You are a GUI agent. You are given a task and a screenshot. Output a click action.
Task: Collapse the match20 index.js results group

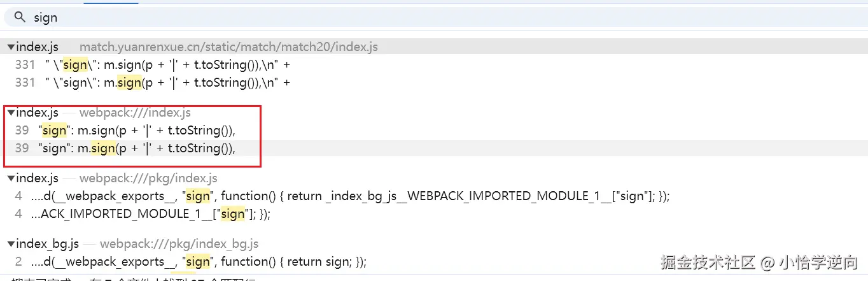coord(11,47)
